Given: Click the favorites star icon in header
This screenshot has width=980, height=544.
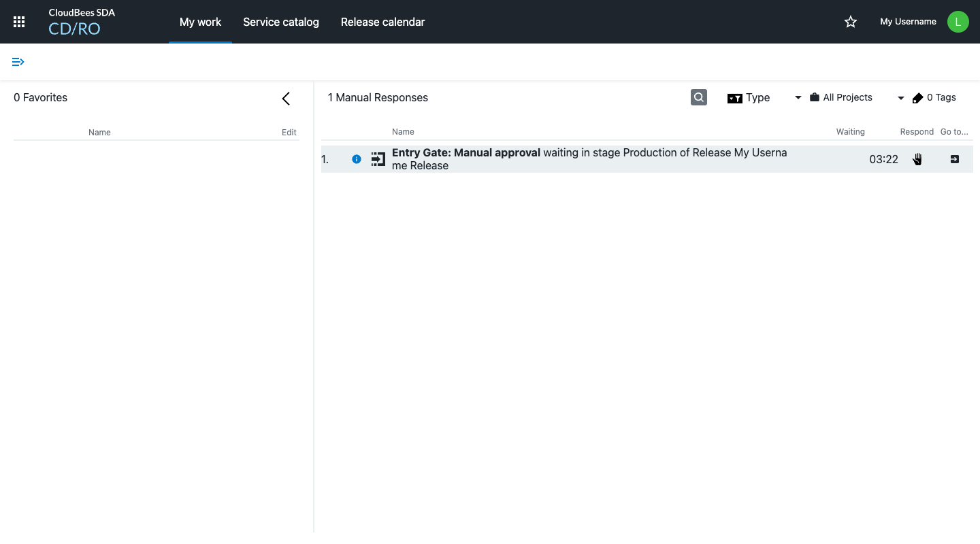Looking at the screenshot, I should point(851,22).
